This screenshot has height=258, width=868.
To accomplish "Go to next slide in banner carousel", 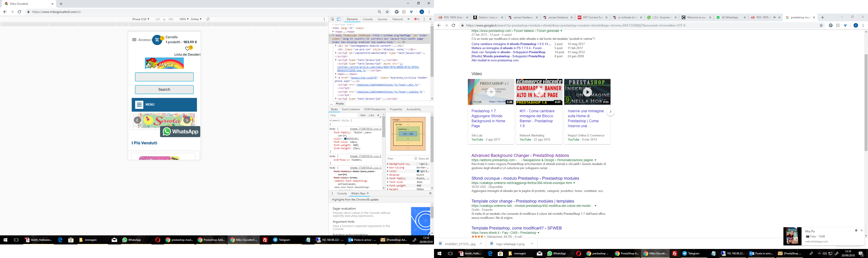I will (x=187, y=120).
